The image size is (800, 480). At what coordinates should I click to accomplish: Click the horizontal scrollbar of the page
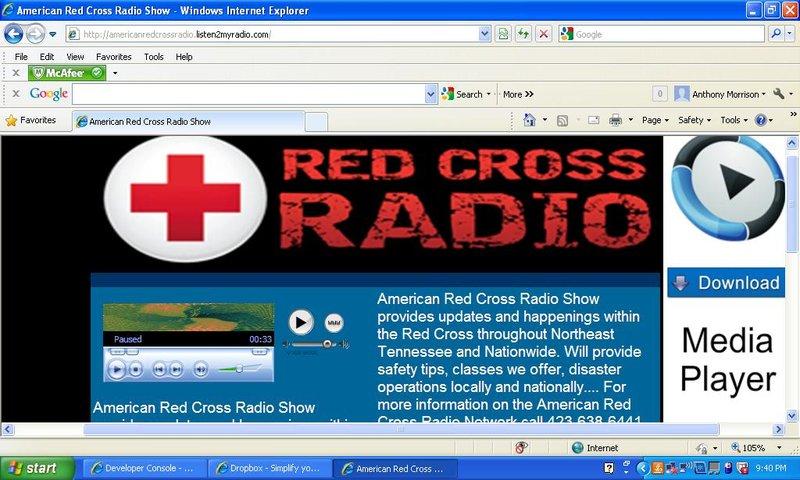[x=401, y=430]
